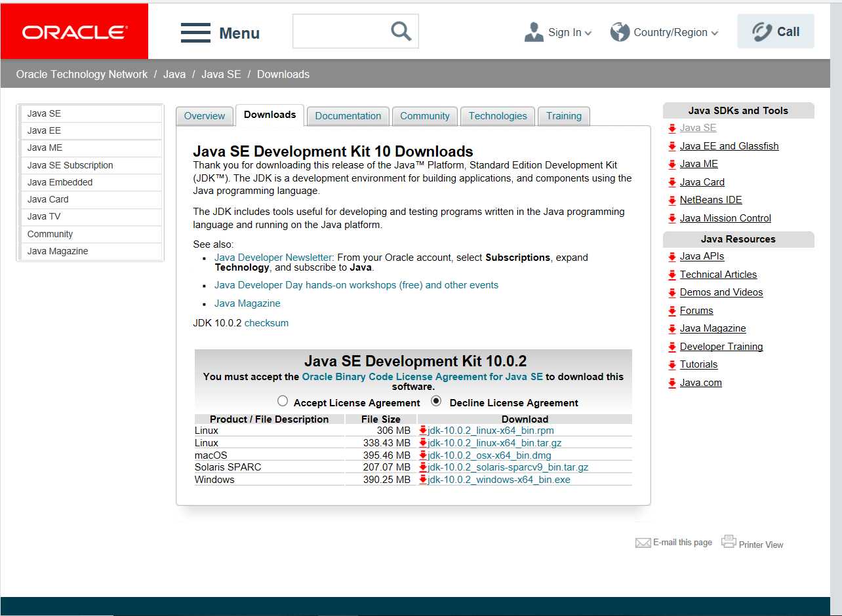The image size is (842, 616).
Task: Click the Call button
Action: click(776, 31)
